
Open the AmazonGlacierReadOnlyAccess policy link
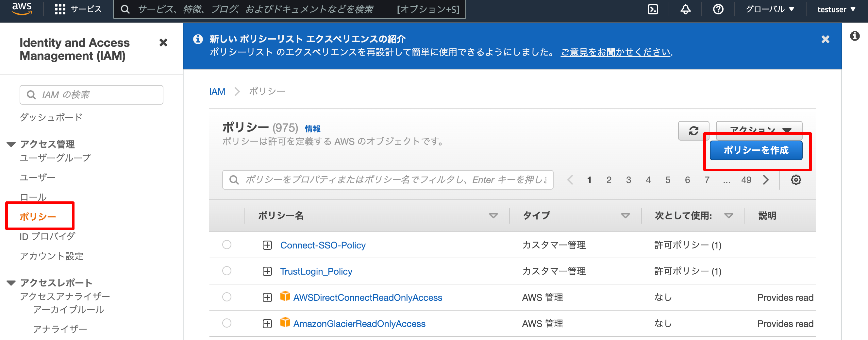click(359, 324)
